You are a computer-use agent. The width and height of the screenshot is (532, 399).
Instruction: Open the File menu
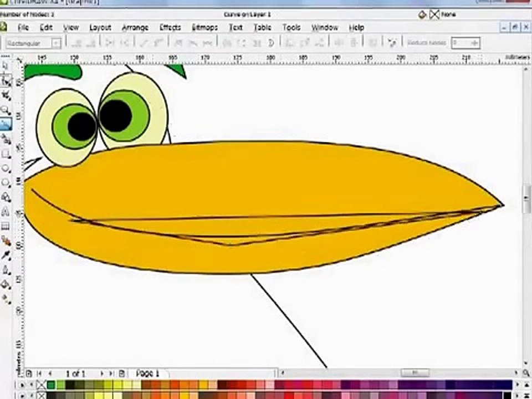tap(23, 28)
